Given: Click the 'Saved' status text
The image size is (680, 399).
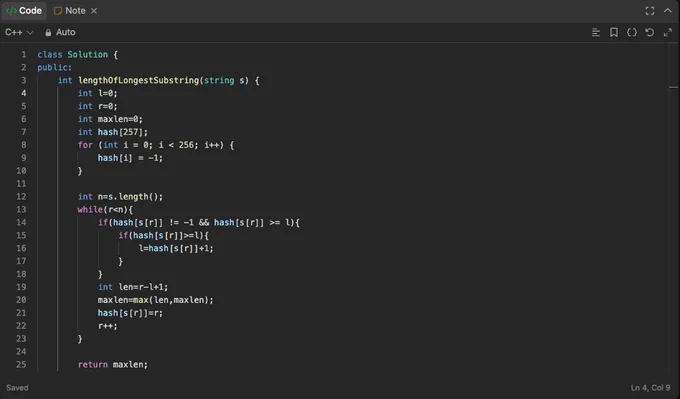Looking at the screenshot, I should (x=17, y=388).
